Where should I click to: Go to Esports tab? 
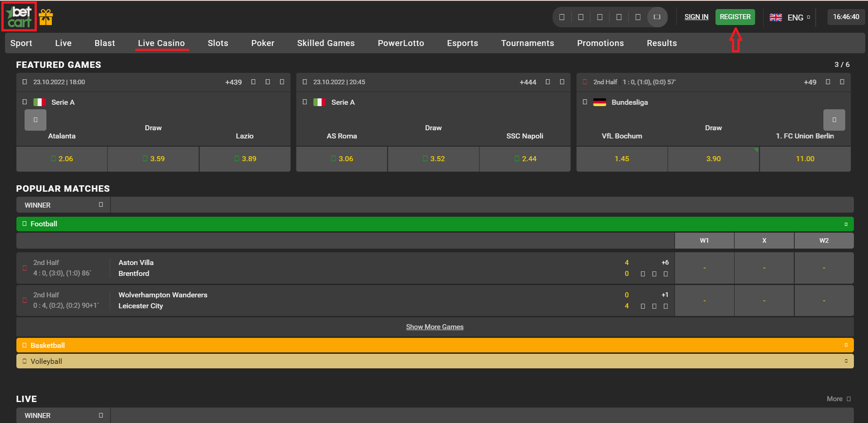point(462,43)
